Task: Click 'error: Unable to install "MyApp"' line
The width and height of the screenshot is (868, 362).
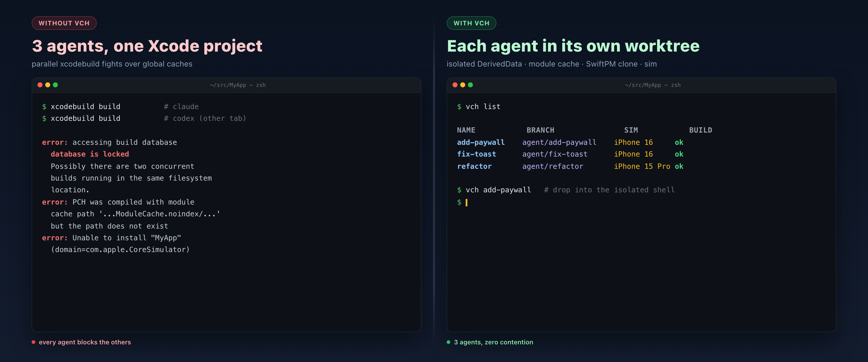Action: coord(111,238)
